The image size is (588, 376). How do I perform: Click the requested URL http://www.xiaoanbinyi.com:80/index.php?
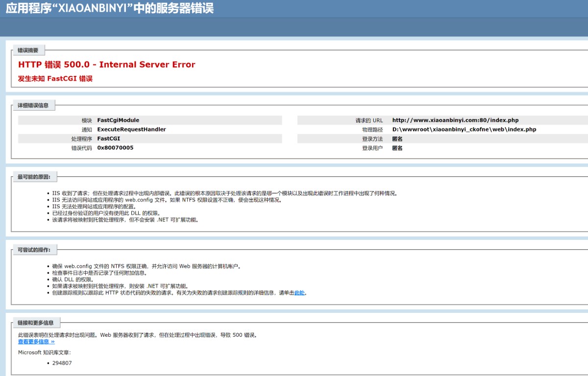pos(455,120)
